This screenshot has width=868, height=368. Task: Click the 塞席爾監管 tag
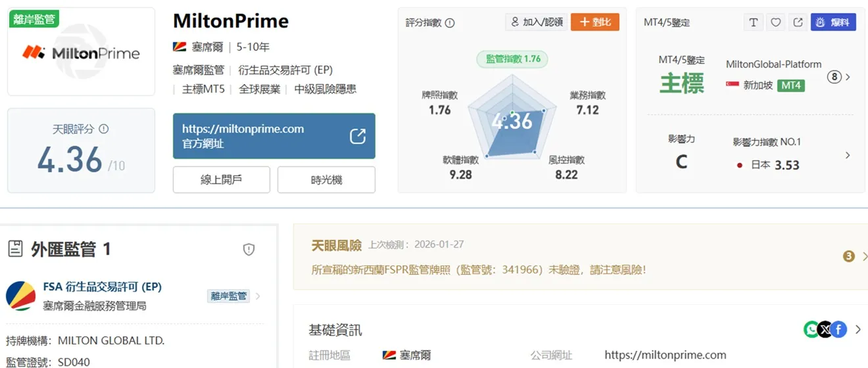click(x=199, y=69)
